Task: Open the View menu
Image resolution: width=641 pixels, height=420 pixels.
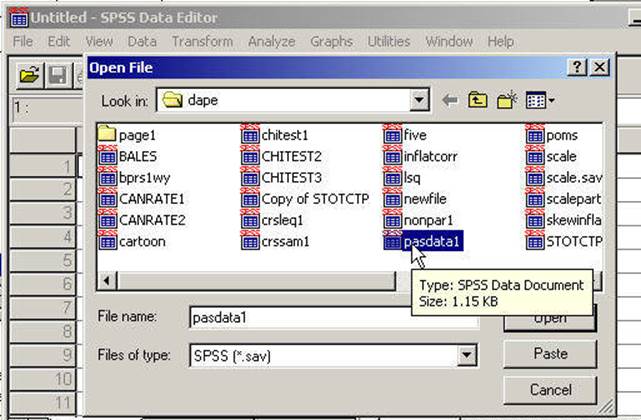Action: [x=99, y=41]
